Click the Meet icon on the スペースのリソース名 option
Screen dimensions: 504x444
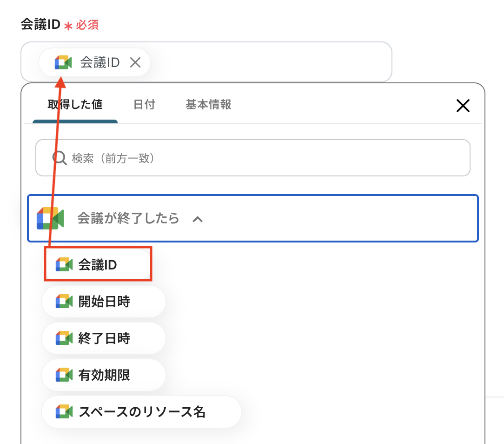[x=64, y=412]
